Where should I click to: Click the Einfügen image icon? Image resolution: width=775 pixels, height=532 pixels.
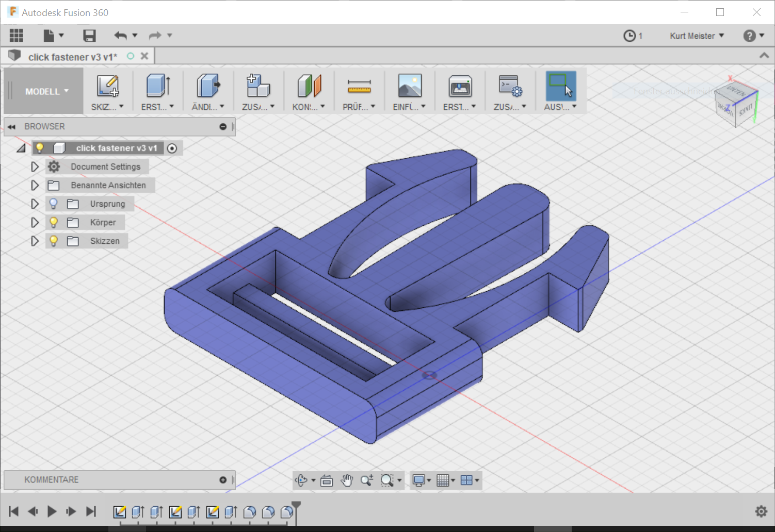410,86
